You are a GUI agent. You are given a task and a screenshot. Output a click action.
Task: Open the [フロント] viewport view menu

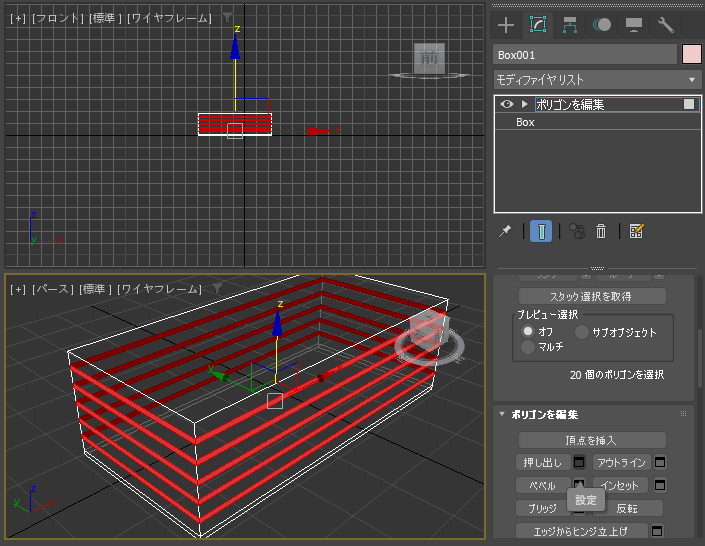click(58, 18)
